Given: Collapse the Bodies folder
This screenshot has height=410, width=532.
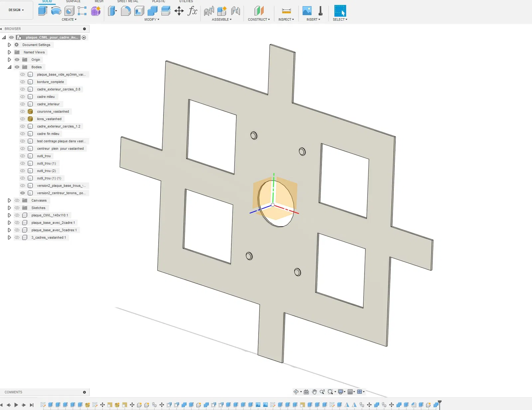Looking at the screenshot, I should [9, 67].
